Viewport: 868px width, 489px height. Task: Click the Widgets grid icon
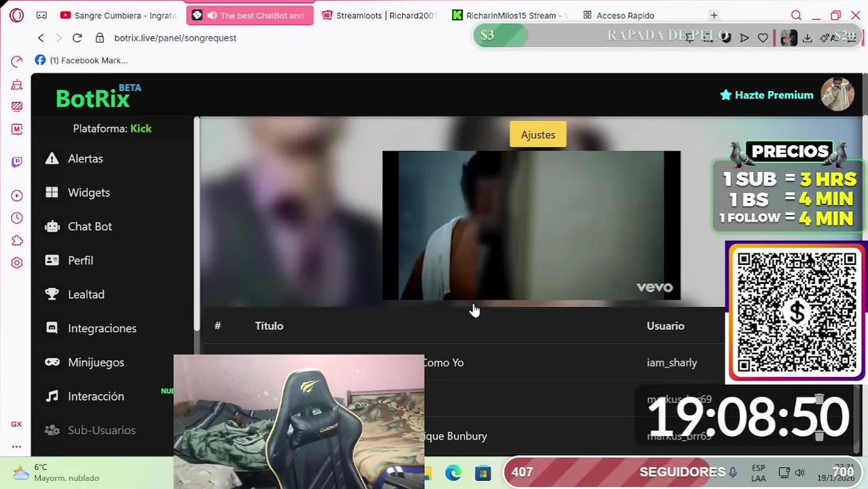[x=52, y=192]
